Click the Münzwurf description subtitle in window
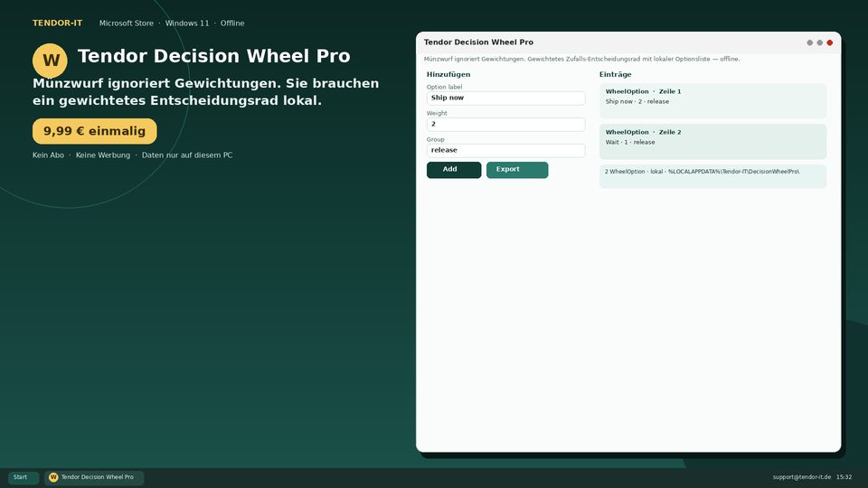868x488 pixels. tap(581, 60)
